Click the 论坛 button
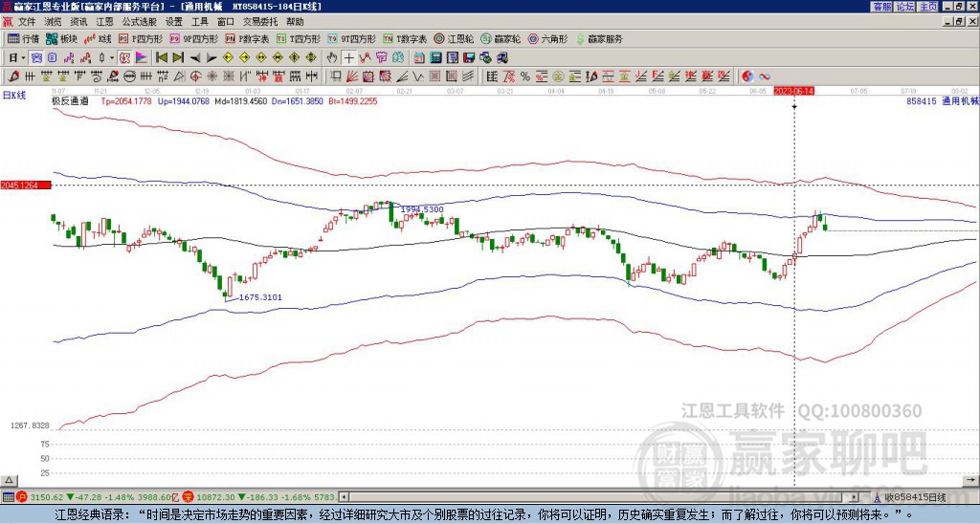The image size is (980, 524). pos(904,7)
